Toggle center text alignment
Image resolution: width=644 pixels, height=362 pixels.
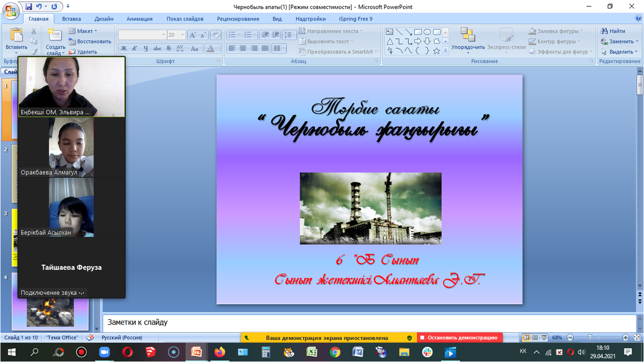[243, 48]
